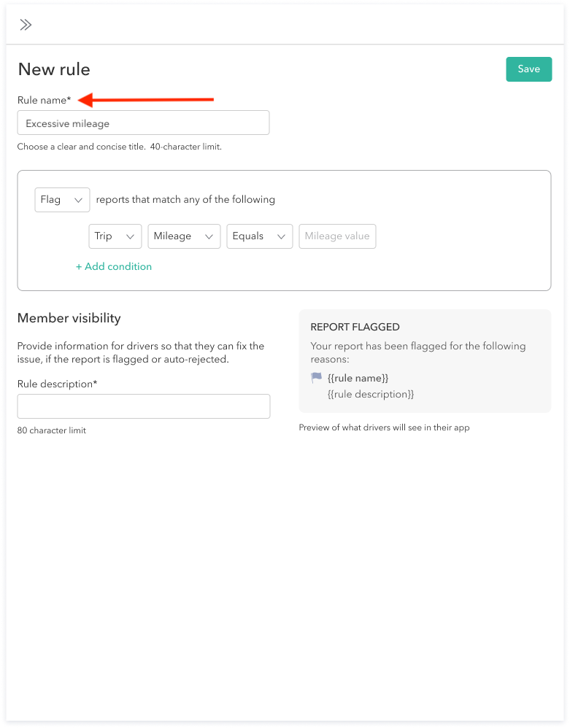Click the REPORT FLAGGED preview title

pyautogui.click(x=355, y=328)
